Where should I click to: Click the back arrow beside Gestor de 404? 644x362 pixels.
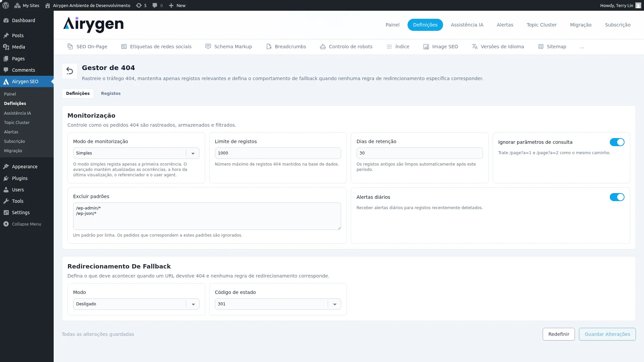tap(70, 71)
